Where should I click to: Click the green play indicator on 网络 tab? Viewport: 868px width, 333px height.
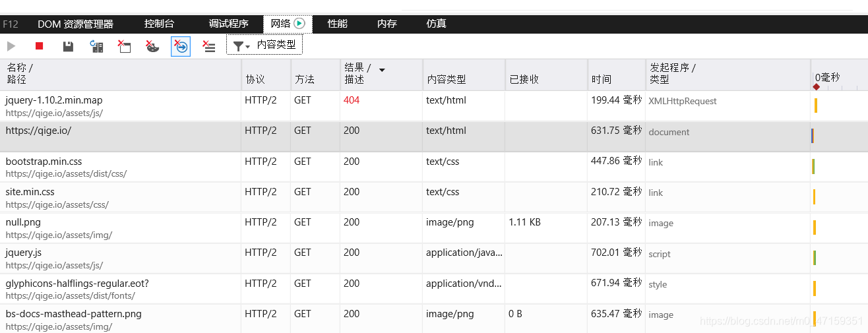click(x=299, y=24)
